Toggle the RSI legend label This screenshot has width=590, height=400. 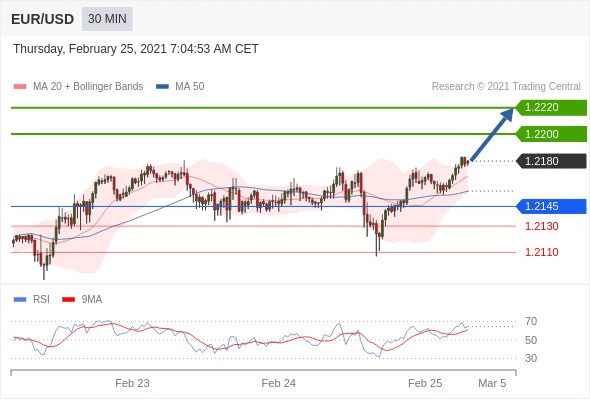pyautogui.click(x=41, y=300)
